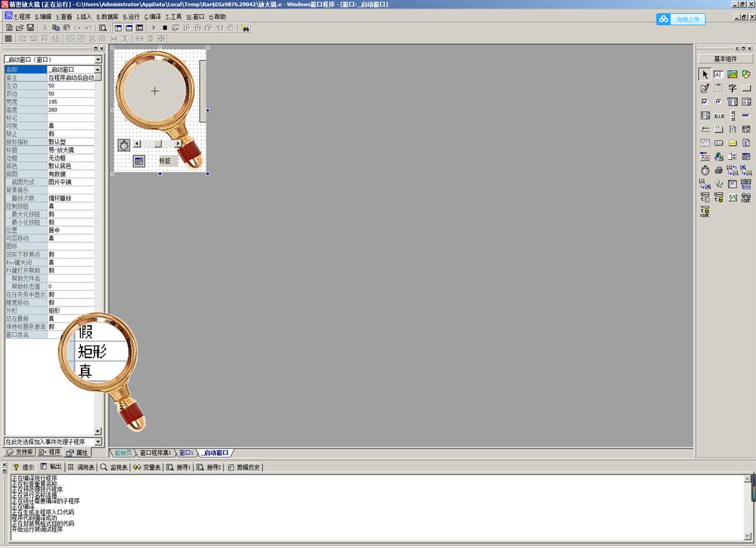756x548 pixels.
Task: Choose the label '字' component icon
Action: pyautogui.click(x=732, y=88)
